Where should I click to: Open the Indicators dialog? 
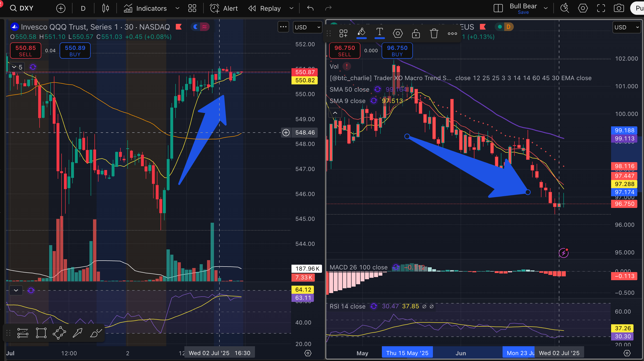pos(145,8)
